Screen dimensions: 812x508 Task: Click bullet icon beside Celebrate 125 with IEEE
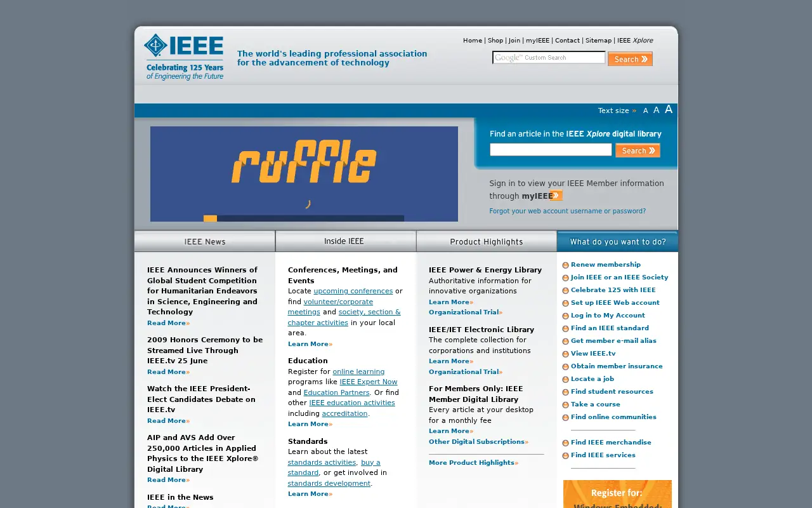pyautogui.click(x=565, y=291)
